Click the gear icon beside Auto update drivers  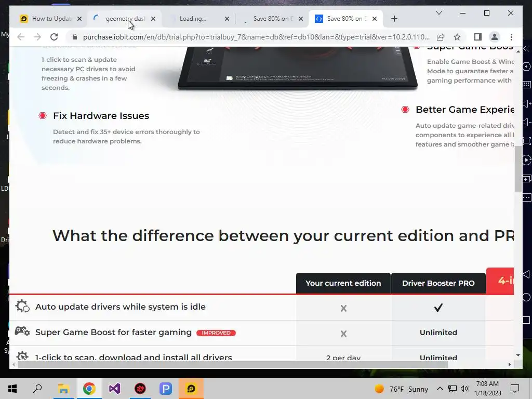22,306
